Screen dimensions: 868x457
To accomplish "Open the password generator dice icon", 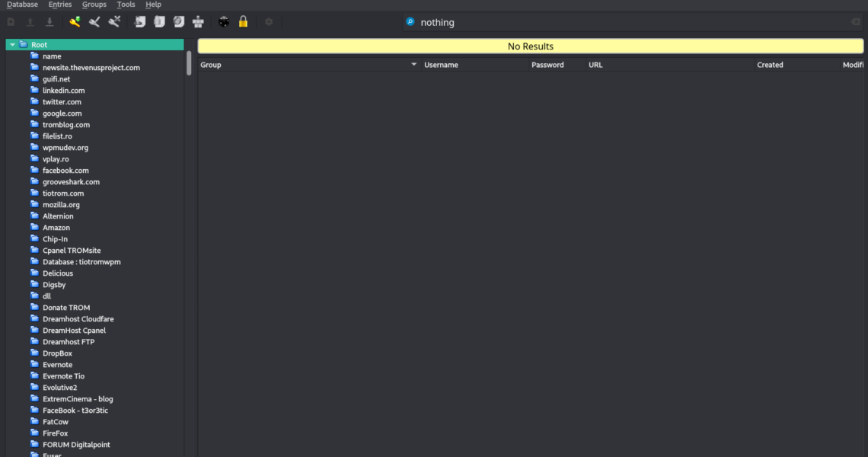I will [224, 22].
